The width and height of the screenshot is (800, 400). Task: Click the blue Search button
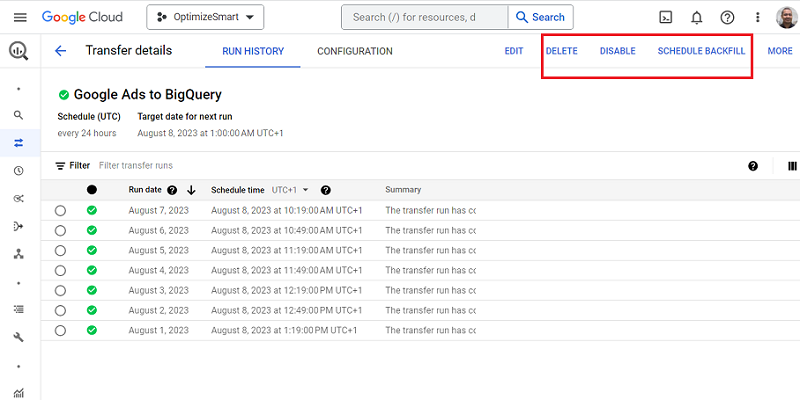(540, 17)
